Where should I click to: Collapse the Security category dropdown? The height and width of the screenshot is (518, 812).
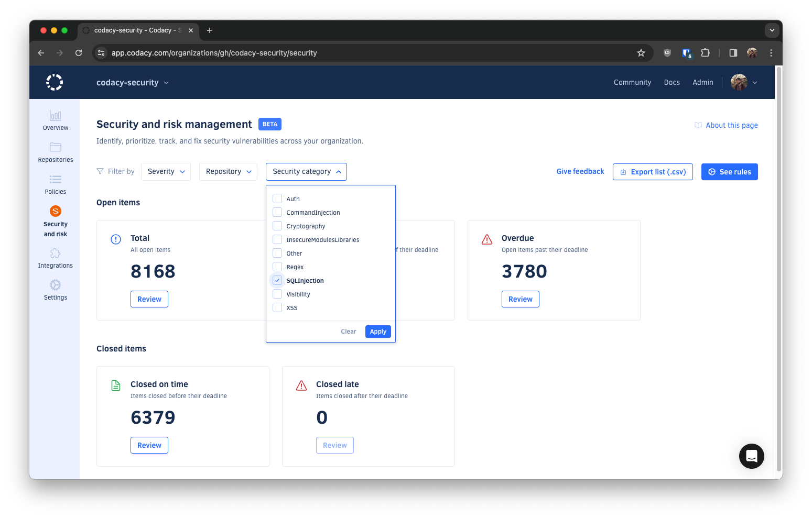(306, 172)
